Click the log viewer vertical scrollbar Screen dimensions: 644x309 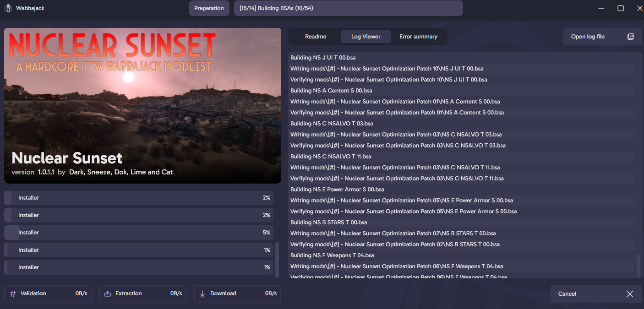click(x=639, y=266)
